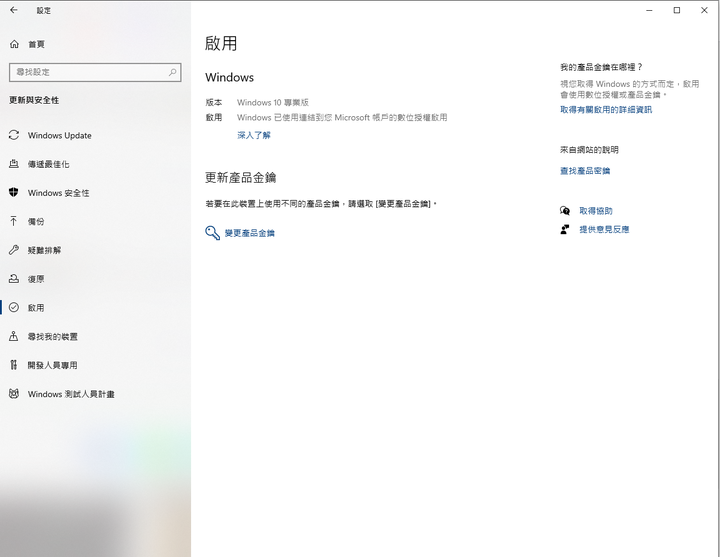Viewport: 720px width, 557px height.
Task: Click the 尋找我的裝置 locator icon
Action: (x=14, y=336)
